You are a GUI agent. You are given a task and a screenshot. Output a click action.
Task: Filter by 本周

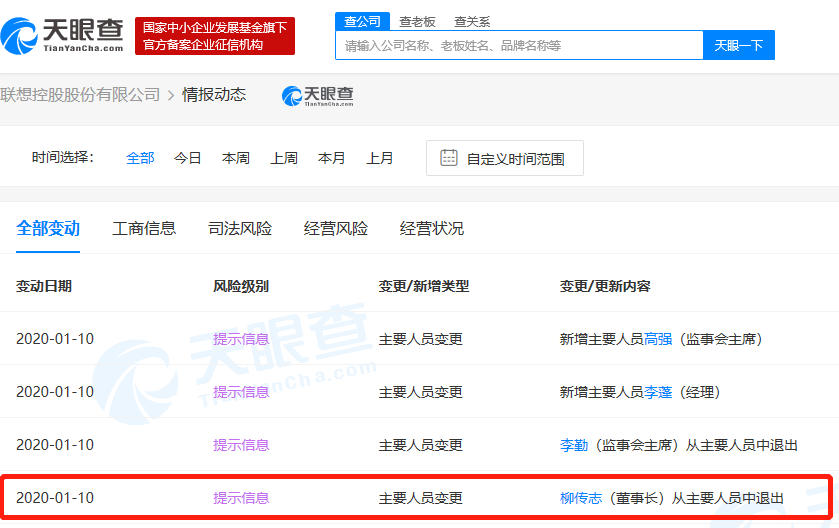(235, 158)
